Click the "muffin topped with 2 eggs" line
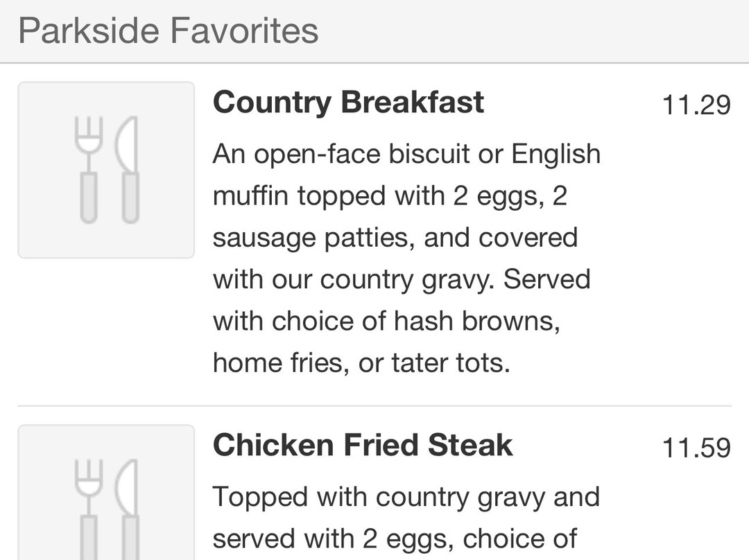 [390, 196]
